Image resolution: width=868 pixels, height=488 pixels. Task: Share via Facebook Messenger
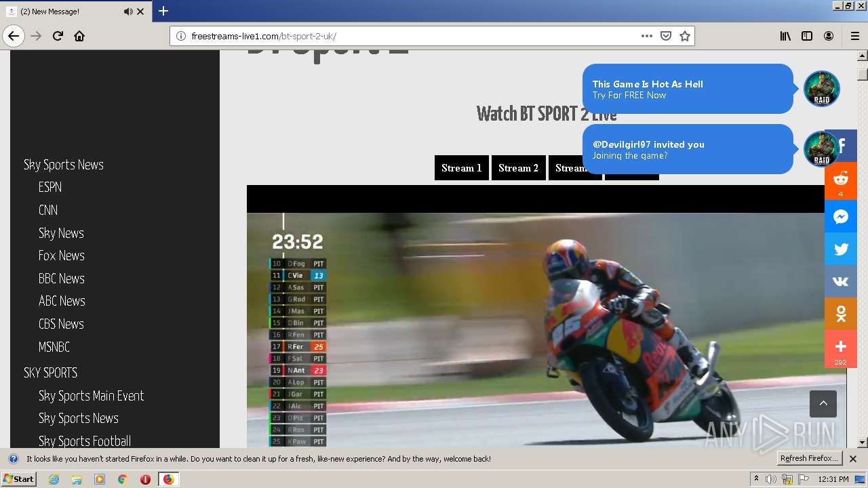point(841,216)
